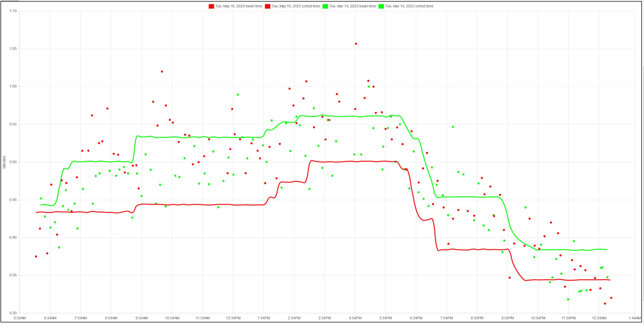Image resolution: width=644 pixels, height=324 pixels.
Task: Select lowest green dot near 11:34PM
Action: coord(568,300)
